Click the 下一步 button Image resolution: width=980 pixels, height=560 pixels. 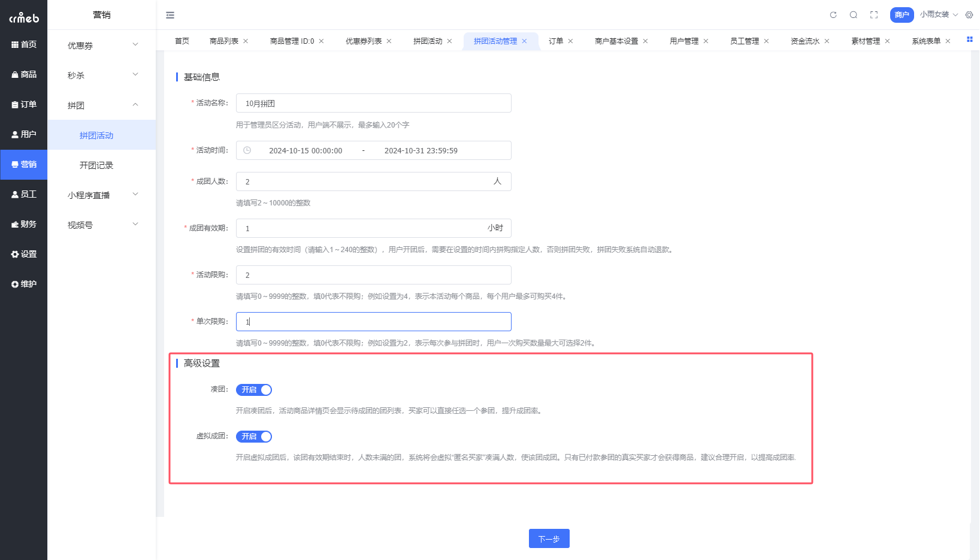point(549,538)
